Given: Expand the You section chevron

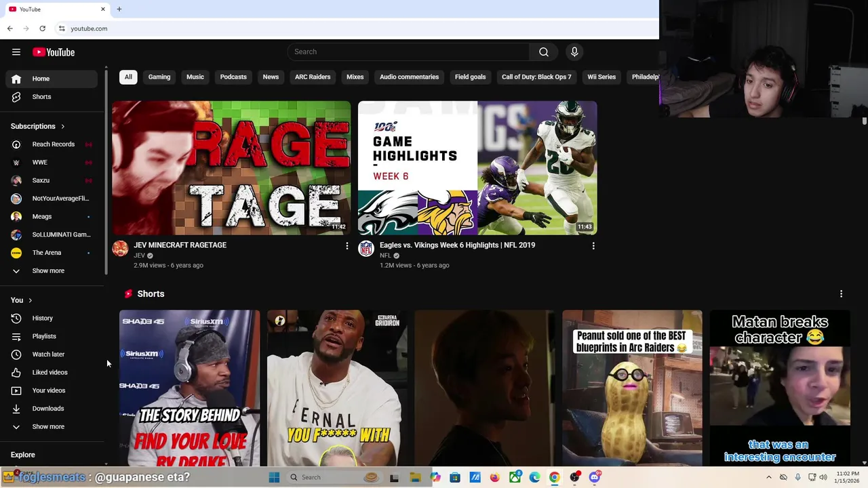Looking at the screenshot, I should tap(30, 300).
